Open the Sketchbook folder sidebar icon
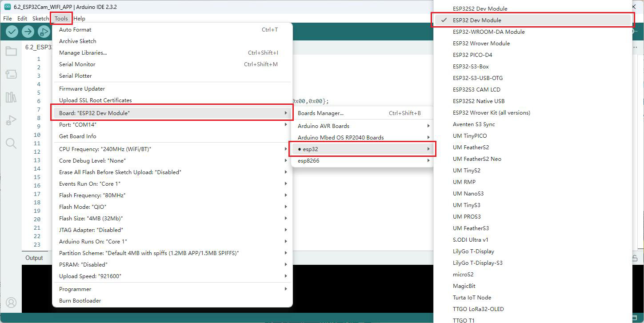 [11, 51]
